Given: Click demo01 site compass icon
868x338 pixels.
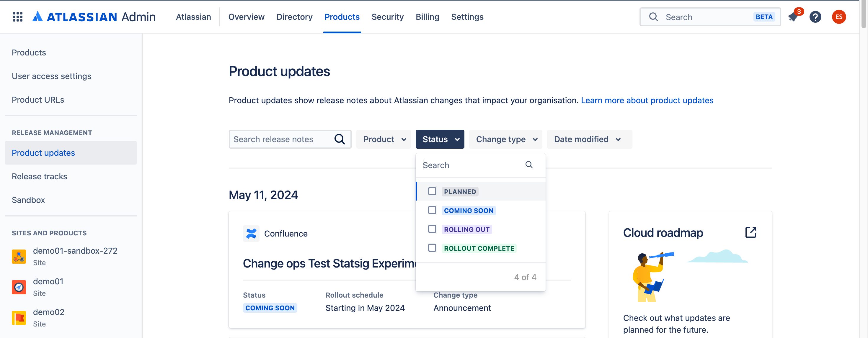Looking at the screenshot, I should [19, 287].
